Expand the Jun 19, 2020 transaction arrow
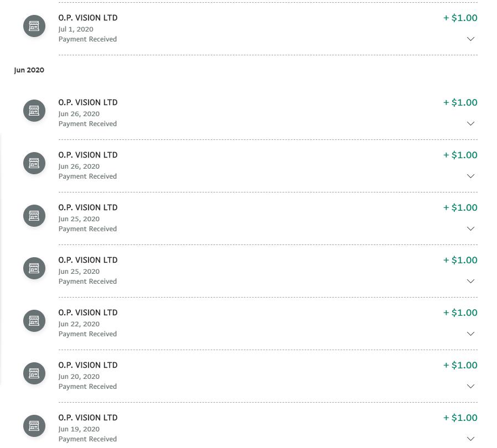 point(470,439)
